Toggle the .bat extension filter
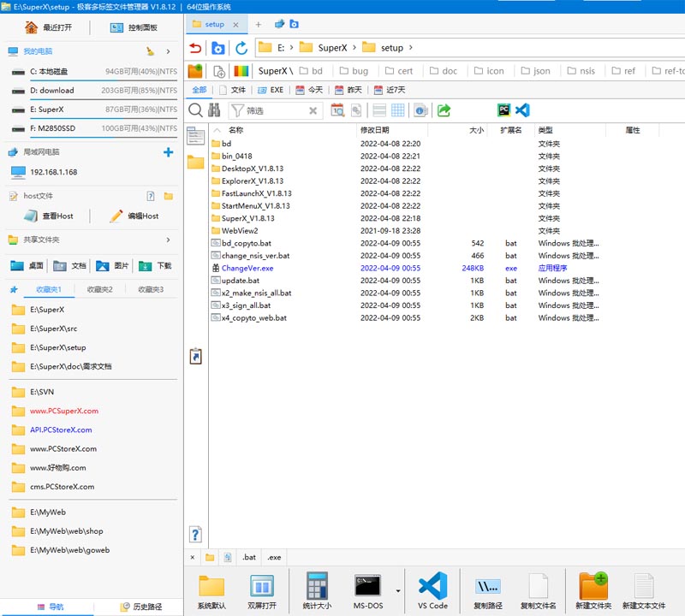Viewport: 685px width, 616px height. 248,557
